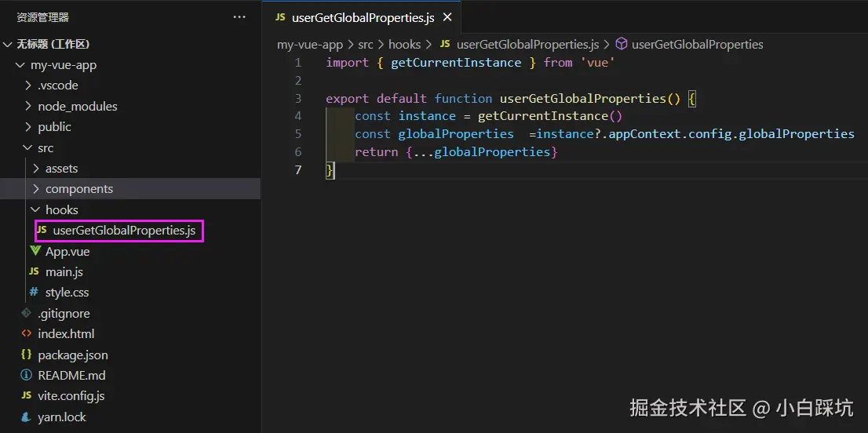868x433 pixels.
Task: Click the HTML icon beside index.html
Action: point(26,333)
